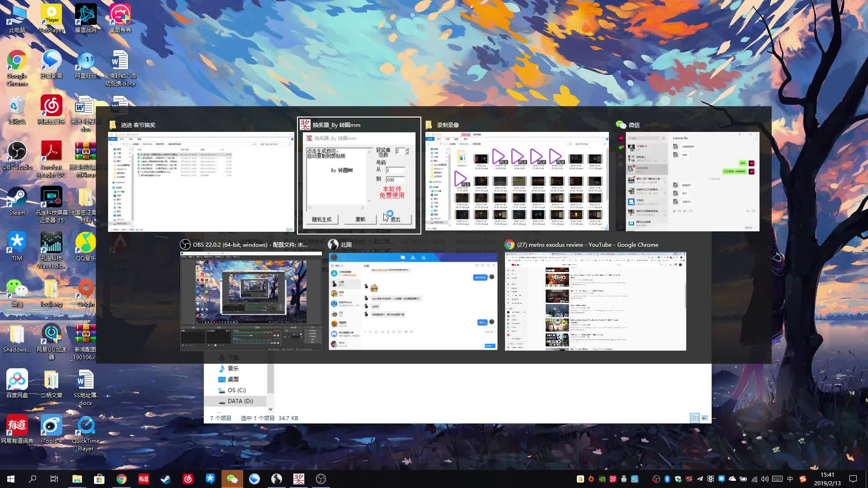Screen dimensions: 868x488
Task: Select the Google Chrome desktop icon
Action: (x=17, y=68)
